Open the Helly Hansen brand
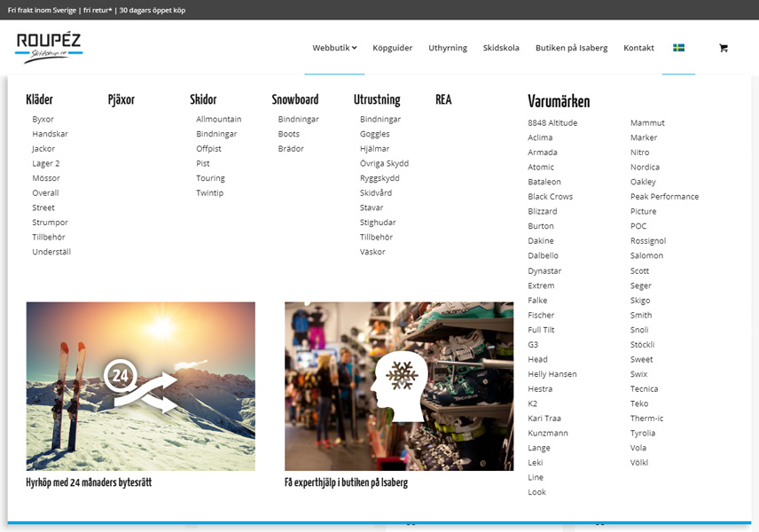The width and height of the screenshot is (759, 532). (552, 374)
